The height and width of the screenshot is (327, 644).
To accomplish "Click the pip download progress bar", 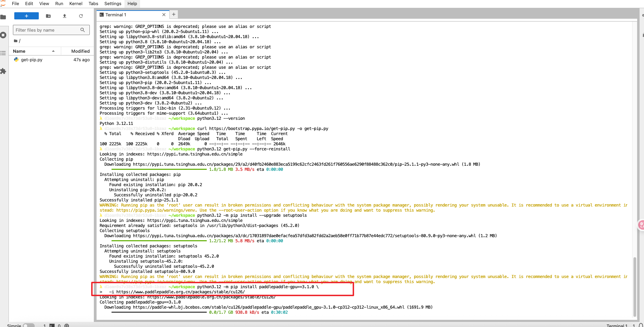I will click(x=159, y=169).
